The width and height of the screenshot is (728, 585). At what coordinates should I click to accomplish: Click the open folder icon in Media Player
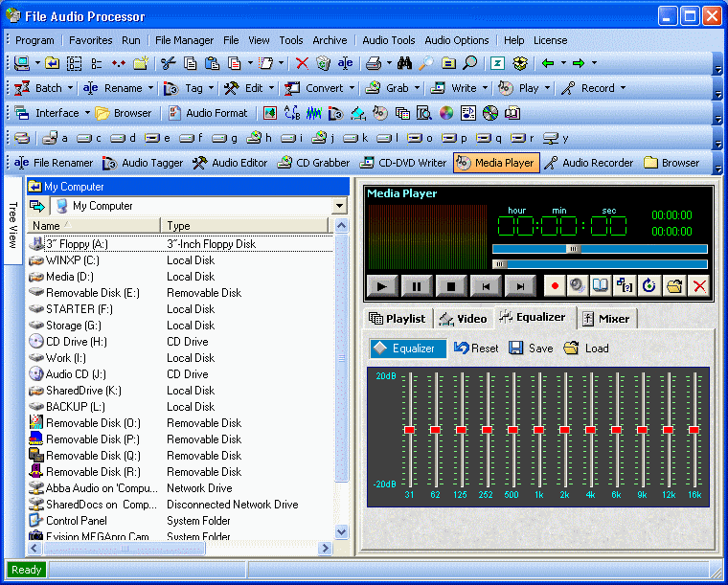[674, 285]
